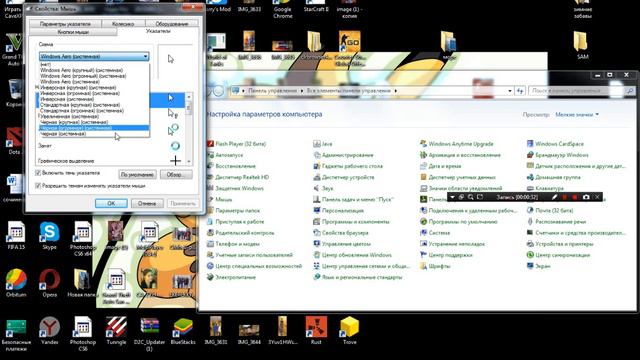Open the Flash Player (32 бита) control panel item
The image size is (640, 360).
(237, 144)
